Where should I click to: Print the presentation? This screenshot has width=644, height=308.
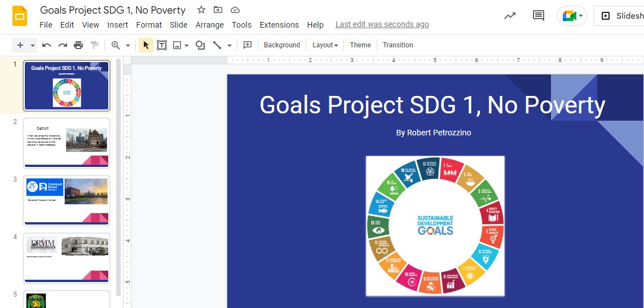pyautogui.click(x=78, y=45)
